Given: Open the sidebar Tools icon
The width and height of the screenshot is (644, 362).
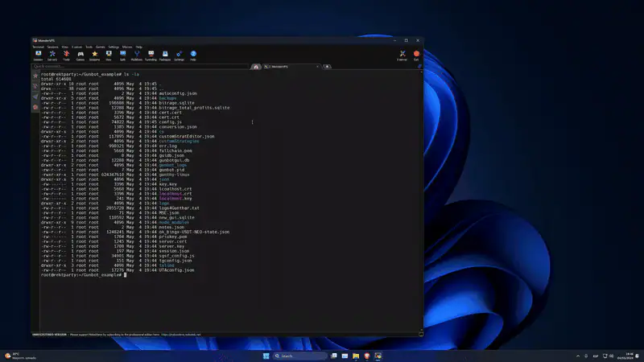Looking at the screenshot, I should pos(35,86).
